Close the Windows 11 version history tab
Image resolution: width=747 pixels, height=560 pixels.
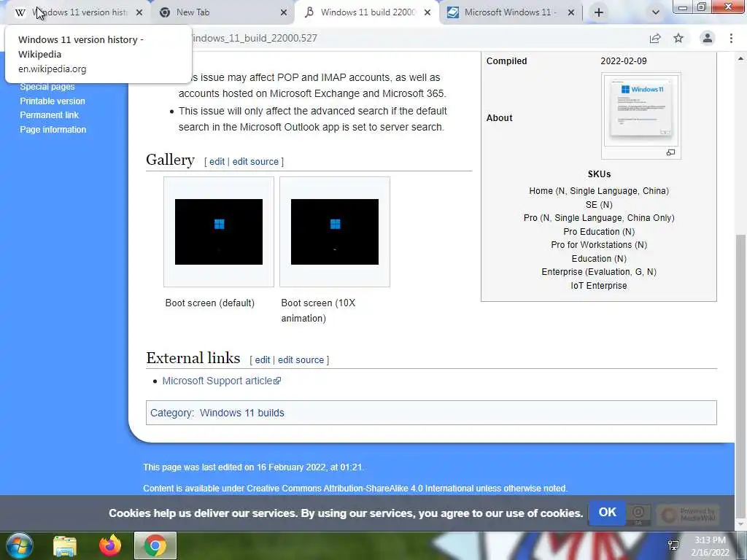pyautogui.click(x=139, y=13)
